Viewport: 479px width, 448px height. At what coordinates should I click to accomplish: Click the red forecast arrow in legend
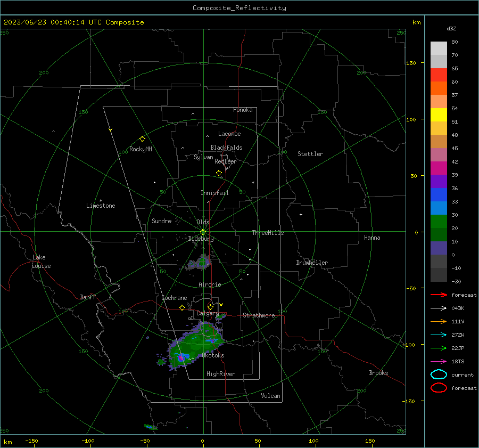439,295
